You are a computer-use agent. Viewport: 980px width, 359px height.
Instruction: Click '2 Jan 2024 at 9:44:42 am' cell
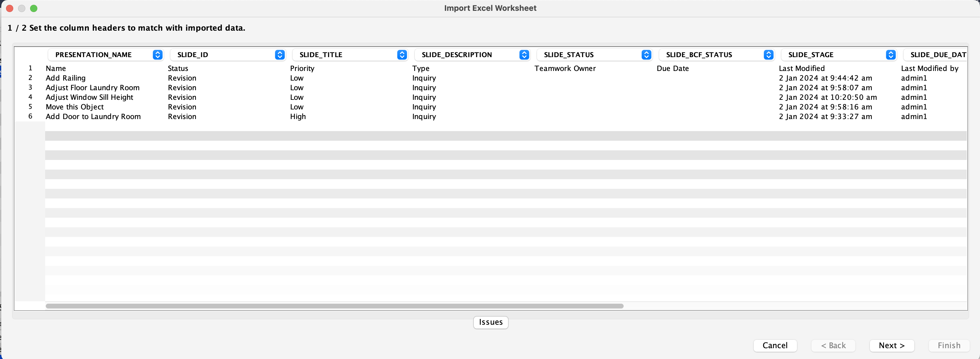(825, 78)
